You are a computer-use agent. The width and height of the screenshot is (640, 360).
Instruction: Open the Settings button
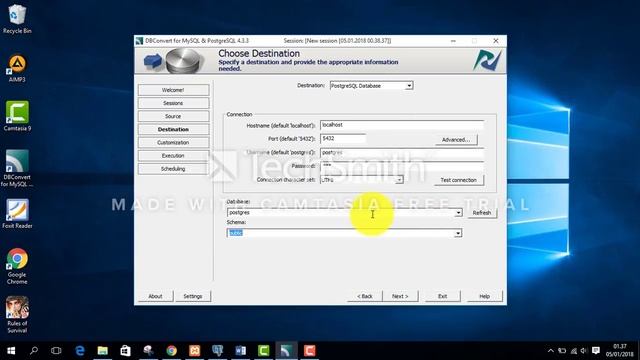pyautogui.click(x=193, y=296)
